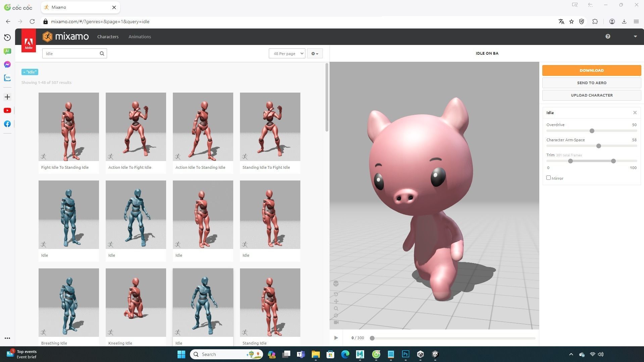Select Fight Idle To Standing Idle thumbnail
Viewport: 644px width, 362px height.
69,127
